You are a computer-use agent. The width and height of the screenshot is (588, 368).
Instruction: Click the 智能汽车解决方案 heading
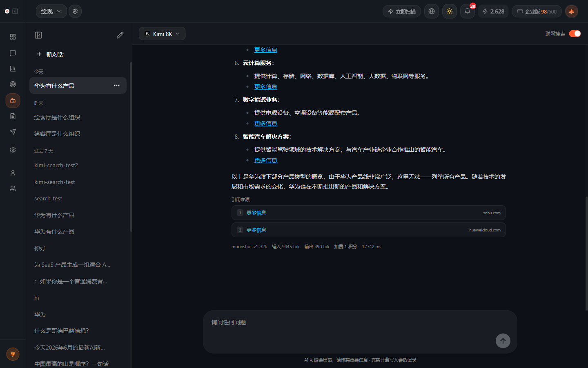pos(267,137)
